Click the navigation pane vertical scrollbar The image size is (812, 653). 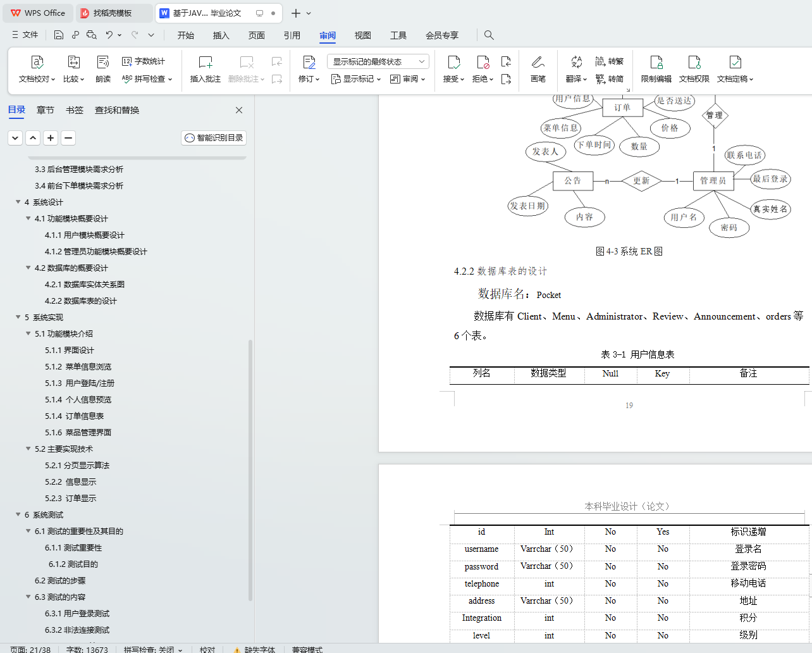pyautogui.click(x=250, y=470)
